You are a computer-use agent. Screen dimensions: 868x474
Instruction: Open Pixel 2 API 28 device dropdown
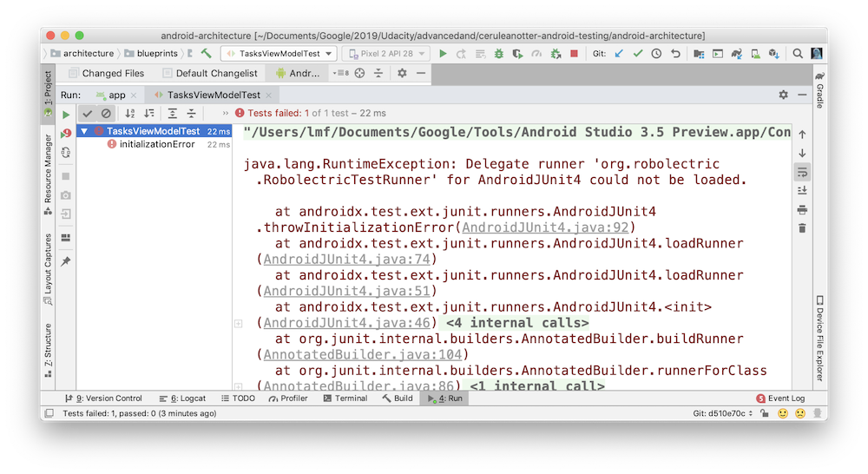(x=386, y=54)
